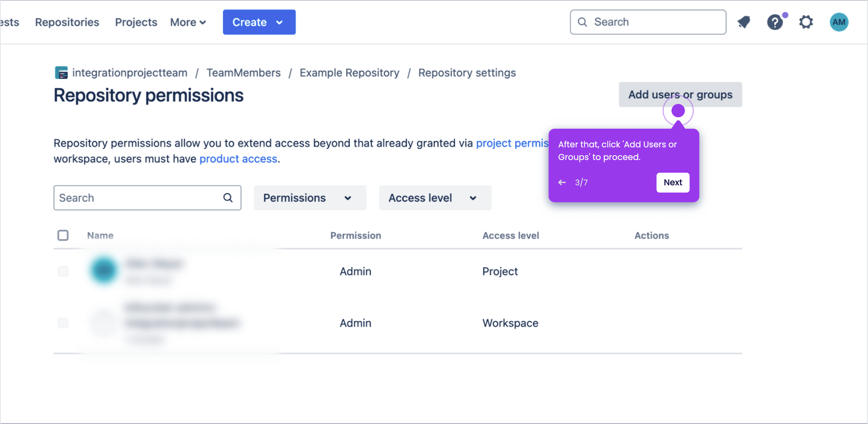The height and width of the screenshot is (424, 868).
Task: Click the Actions column header
Action: coord(652,236)
